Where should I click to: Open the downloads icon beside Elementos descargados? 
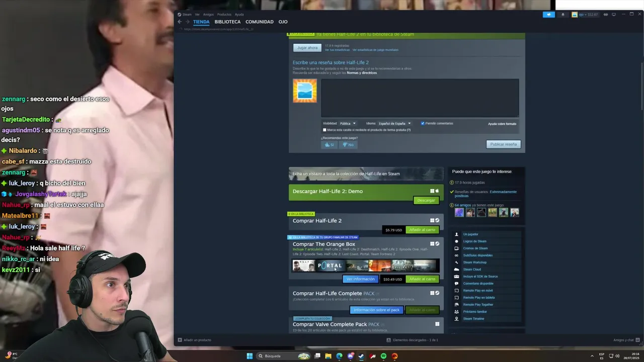388,340
